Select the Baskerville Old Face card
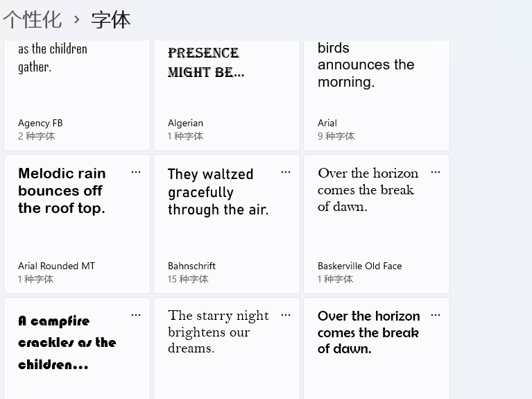The width and height of the screenshot is (532, 399). point(377,224)
